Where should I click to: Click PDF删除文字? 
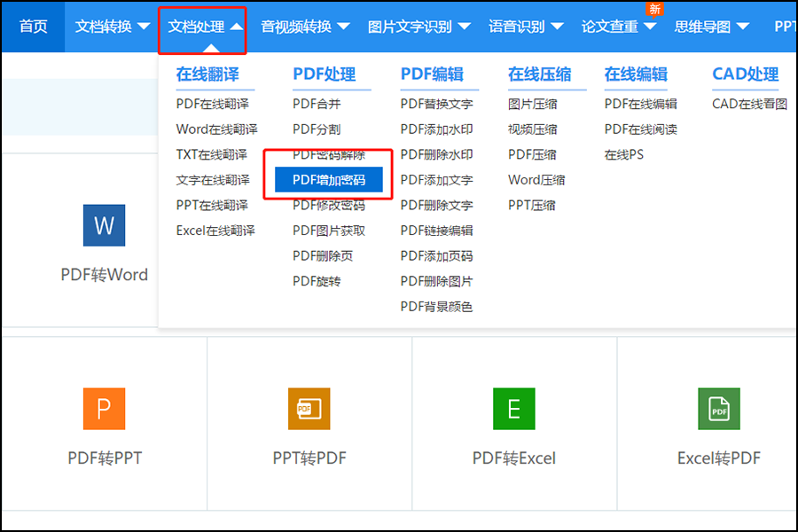(436, 205)
